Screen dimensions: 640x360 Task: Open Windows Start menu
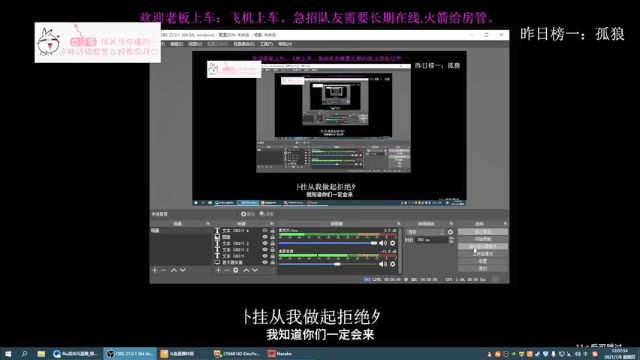coord(8,354)
